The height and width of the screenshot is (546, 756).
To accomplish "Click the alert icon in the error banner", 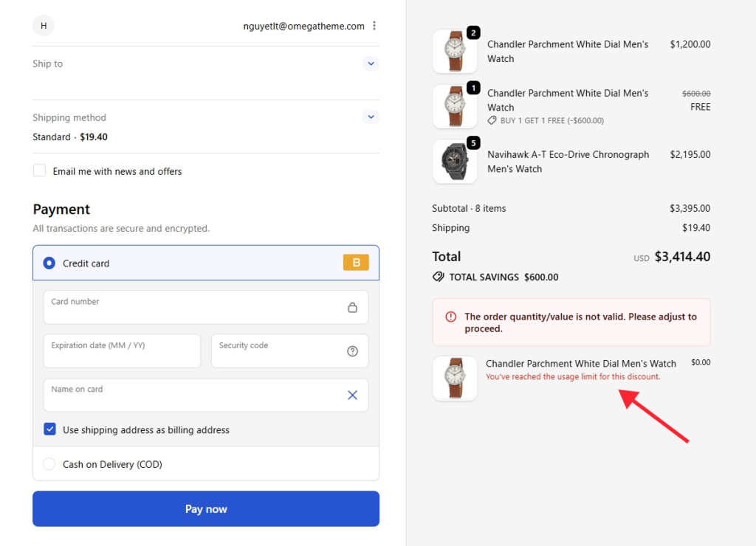I will 451,317.
